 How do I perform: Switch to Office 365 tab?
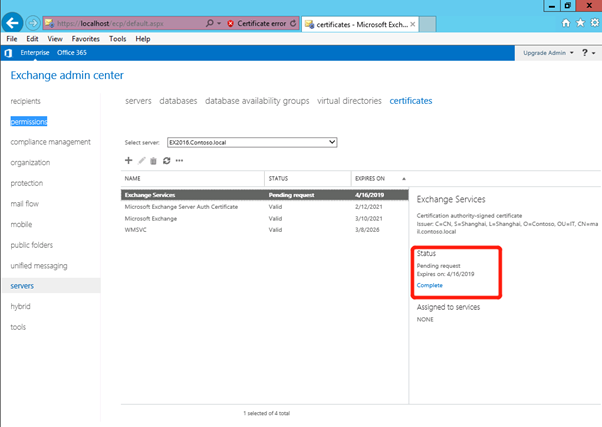coord(72,53)
